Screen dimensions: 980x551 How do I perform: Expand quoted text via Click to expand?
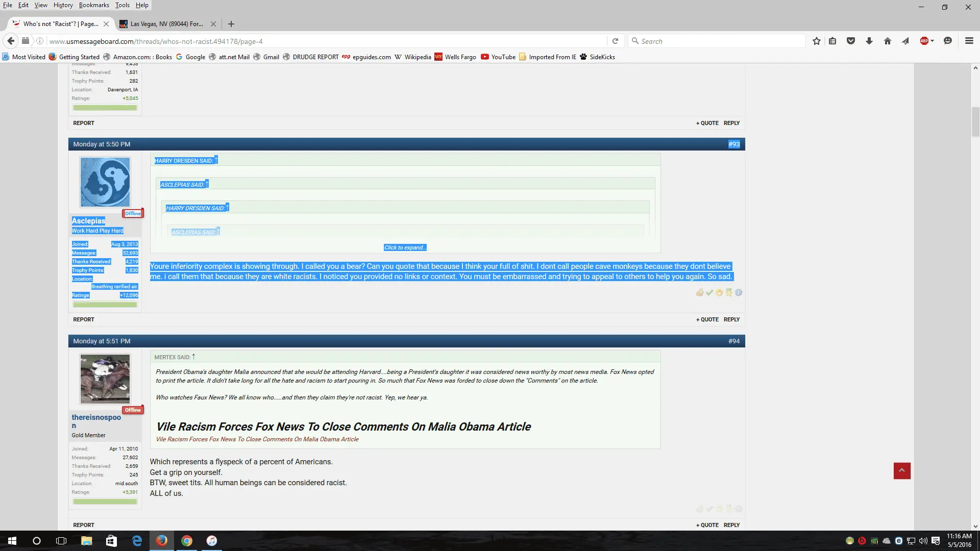click(405, 247)
